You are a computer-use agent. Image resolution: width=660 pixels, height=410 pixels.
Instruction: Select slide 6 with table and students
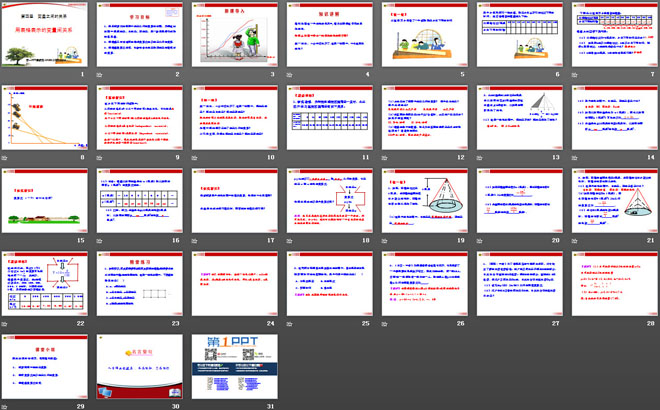coord(520,35)
